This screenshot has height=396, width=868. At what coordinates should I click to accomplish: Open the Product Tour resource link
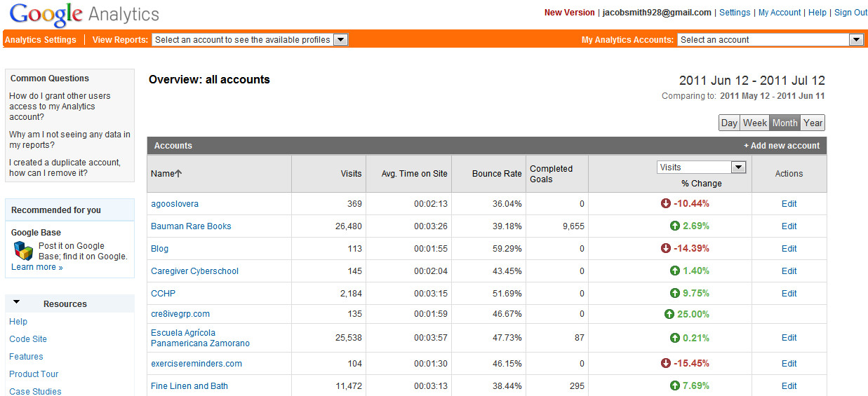[x=34, y=374]
